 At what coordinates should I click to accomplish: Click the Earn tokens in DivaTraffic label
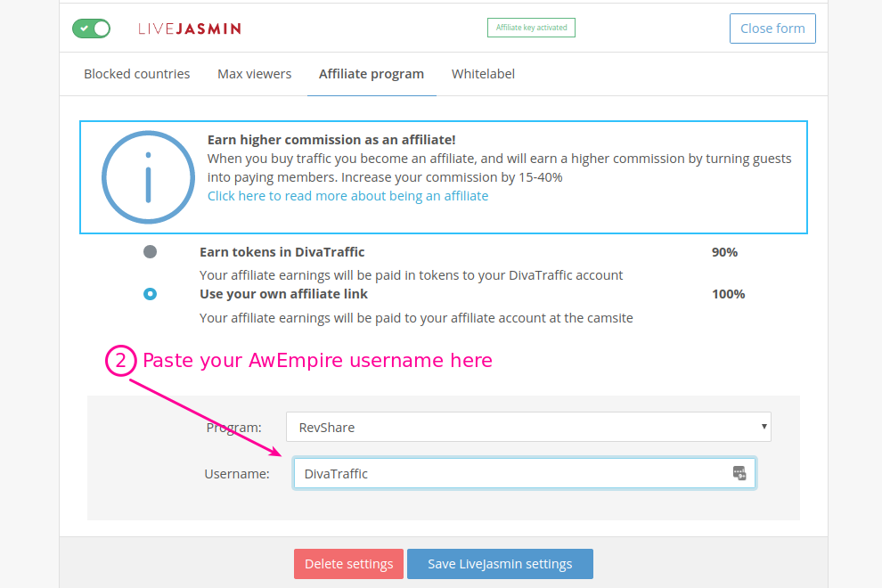(x=282, y=252)
